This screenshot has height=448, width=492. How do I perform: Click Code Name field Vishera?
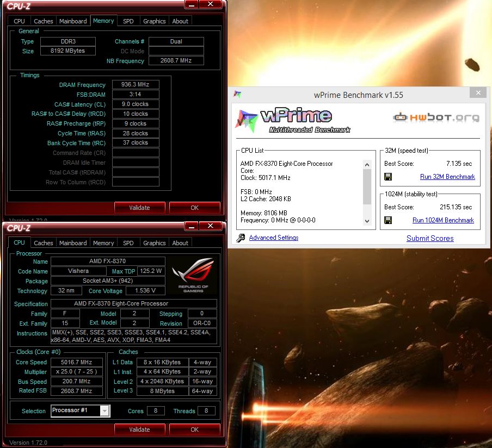point(78,271)
